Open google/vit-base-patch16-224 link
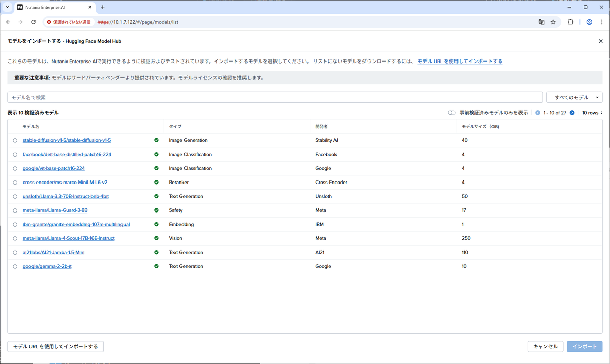Image resolution: width=610 pixels, height=364 pixels. point(53,168)
